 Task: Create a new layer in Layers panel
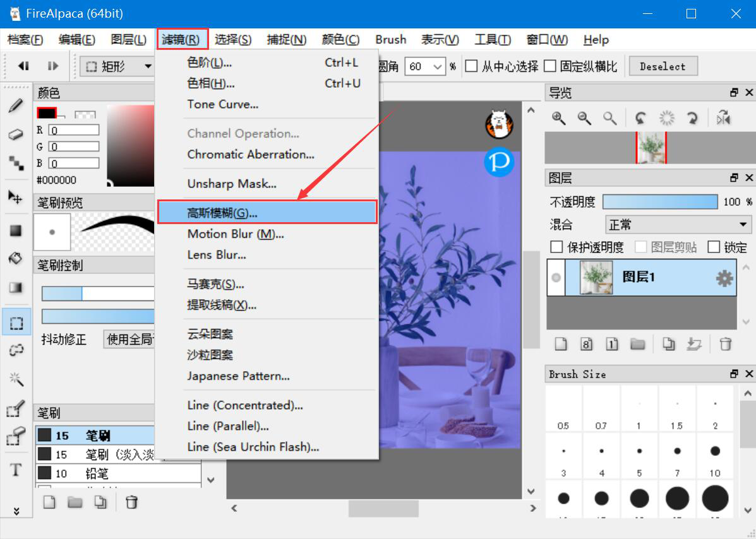point(561,344)
